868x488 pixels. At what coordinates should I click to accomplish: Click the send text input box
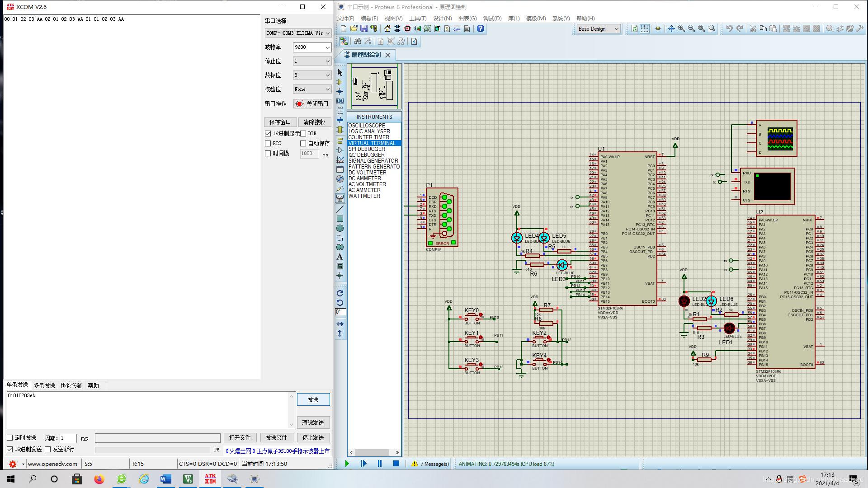pyautogui.click(x=148, y=410)
